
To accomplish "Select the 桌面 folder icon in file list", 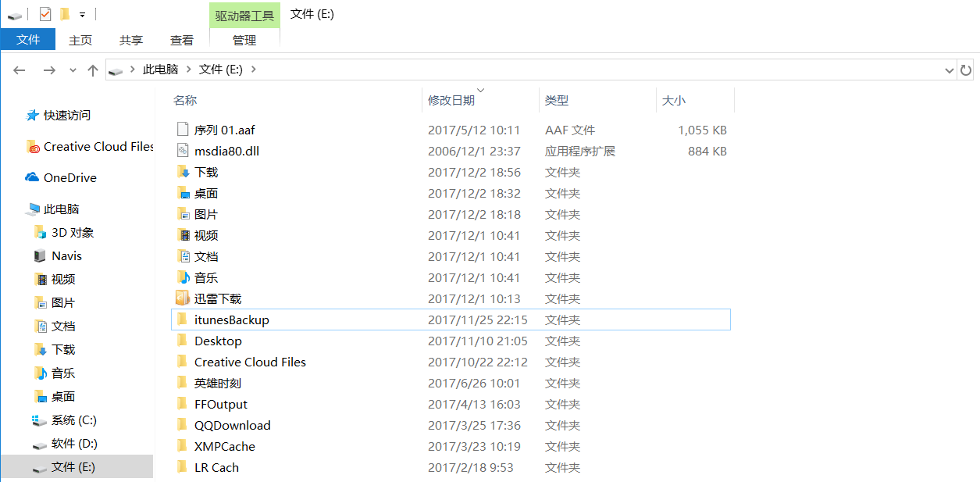I will tap(183, 193).
